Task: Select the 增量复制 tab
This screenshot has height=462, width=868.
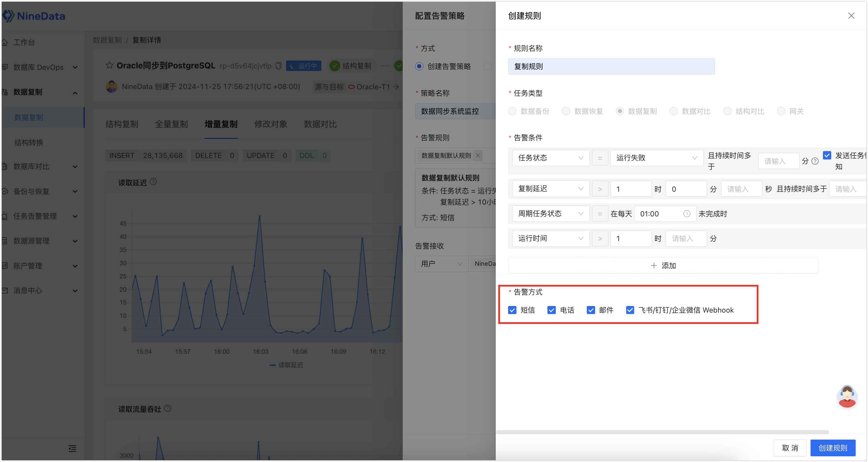Action: (221, 124)
